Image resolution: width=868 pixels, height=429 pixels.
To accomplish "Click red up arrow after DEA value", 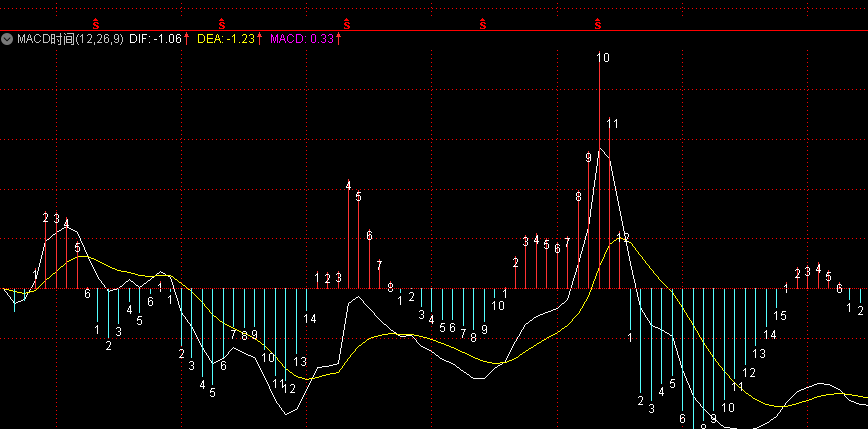I will 260,39.
